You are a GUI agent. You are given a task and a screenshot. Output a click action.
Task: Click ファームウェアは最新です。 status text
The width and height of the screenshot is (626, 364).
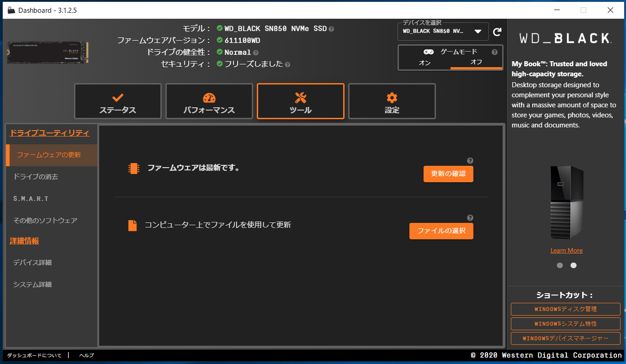(194, 168)
